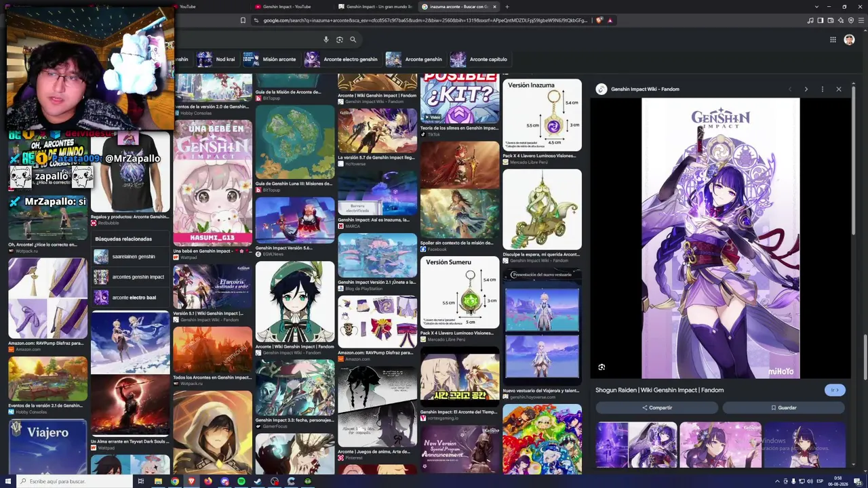This screenshot has height=488, width=868.
Task: Close the inazuma arconte tab
Action: (494, 7)
